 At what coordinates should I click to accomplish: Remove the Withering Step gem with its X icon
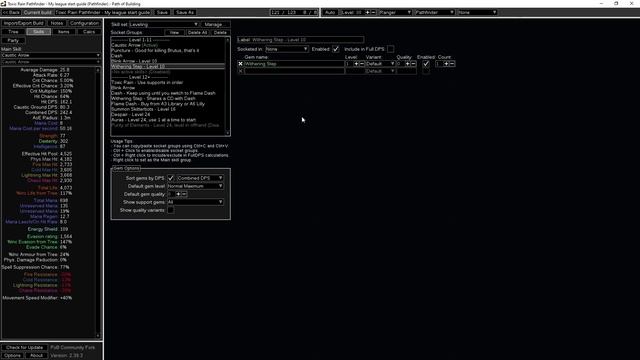[x=240, y=64]
